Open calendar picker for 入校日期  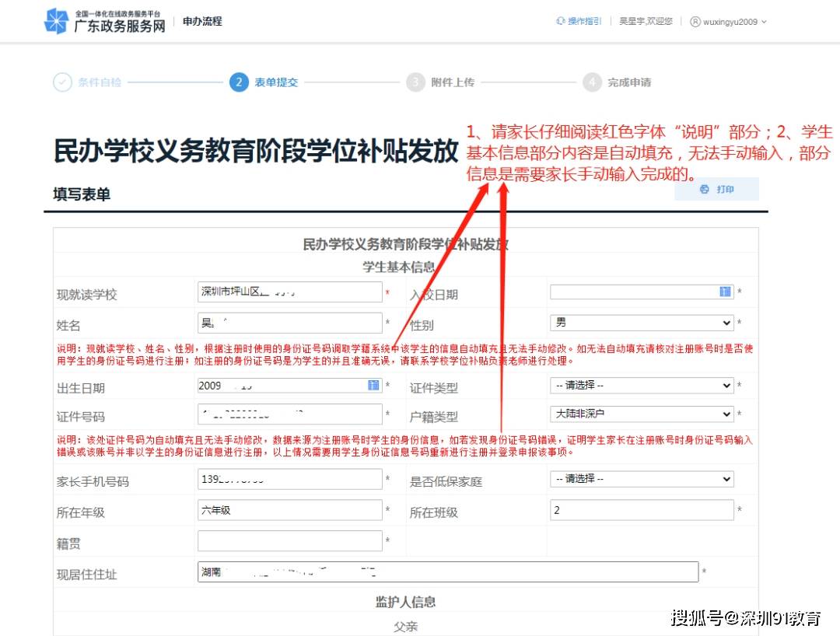[x=725, y=292]
